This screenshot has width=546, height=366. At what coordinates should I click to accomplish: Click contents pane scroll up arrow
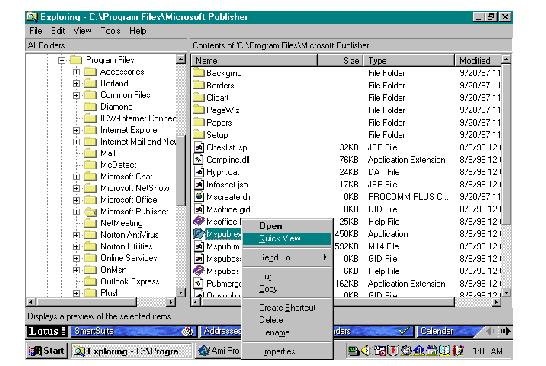tap(506, 59)
